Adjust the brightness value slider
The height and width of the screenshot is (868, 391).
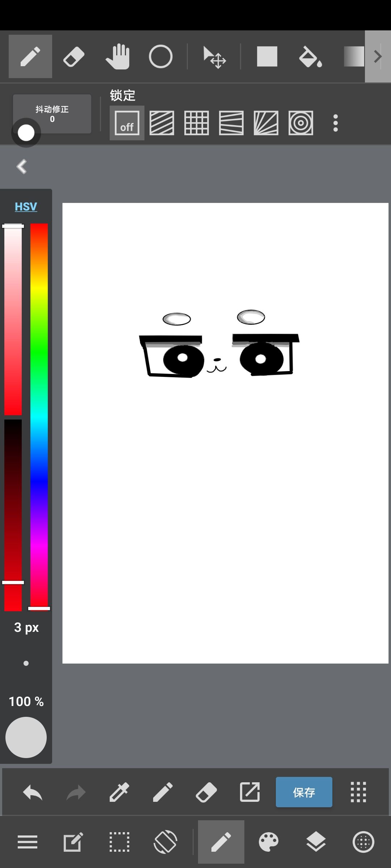(13, 515)
